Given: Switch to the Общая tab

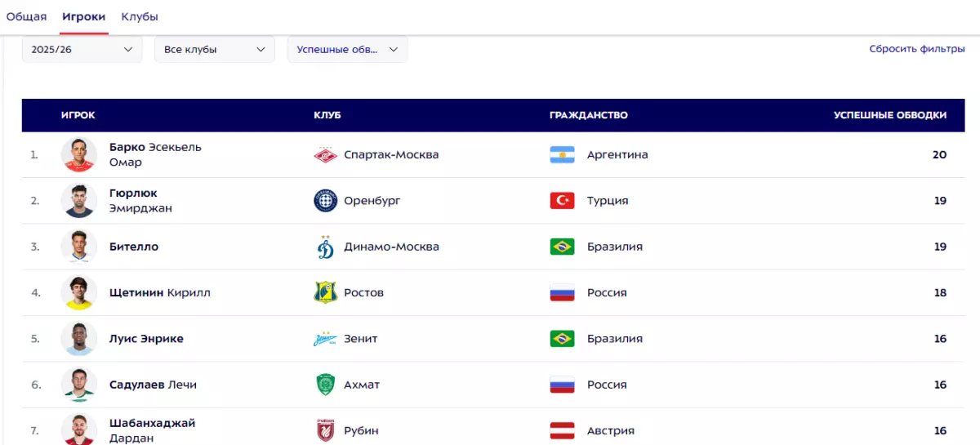Looking at the screenshot, I should click(x=26, y=16).
